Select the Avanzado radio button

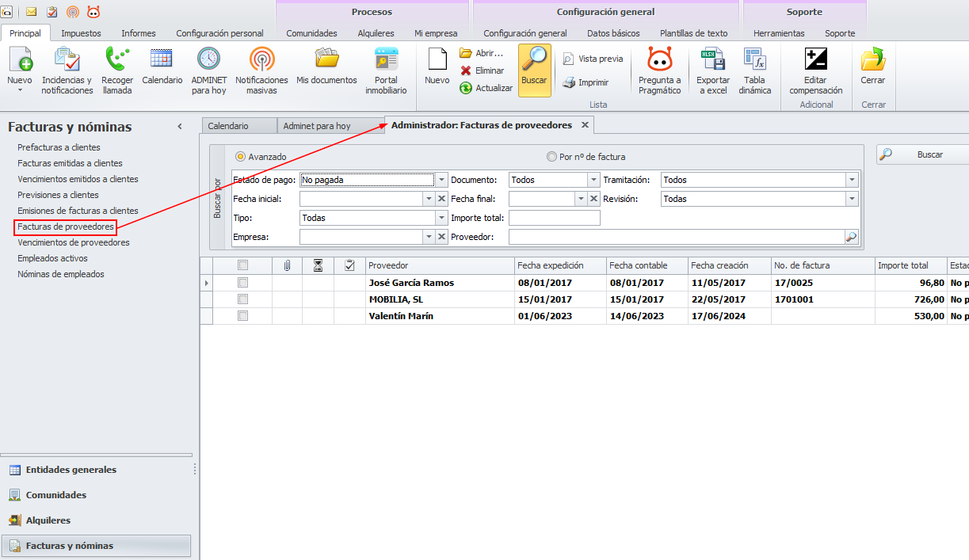(241, 157)
